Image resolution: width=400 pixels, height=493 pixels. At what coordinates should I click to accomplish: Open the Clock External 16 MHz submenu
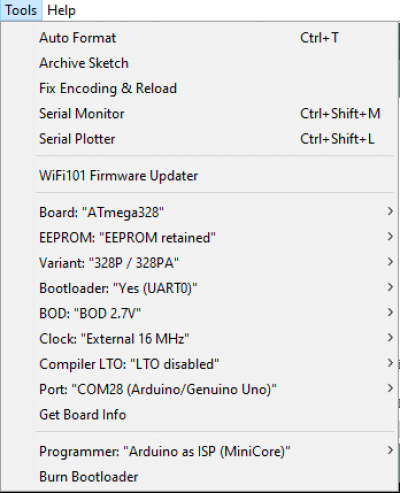[x=215, y=339]
